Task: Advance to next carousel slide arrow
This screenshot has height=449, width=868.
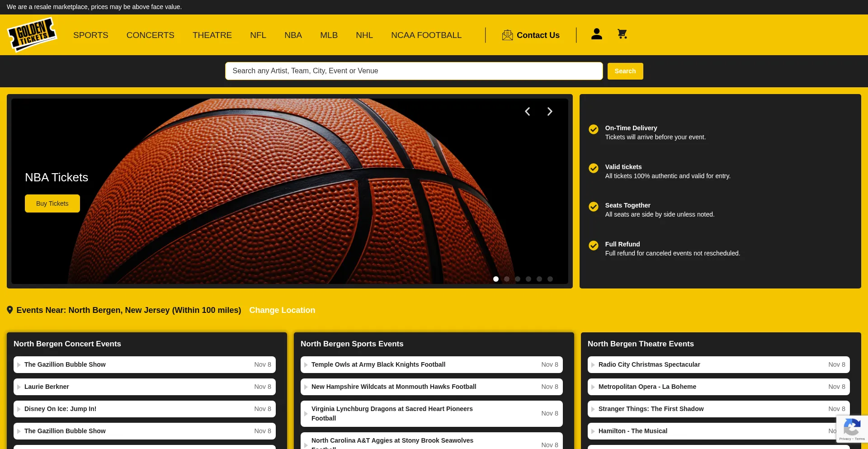Action: [550, 112]
